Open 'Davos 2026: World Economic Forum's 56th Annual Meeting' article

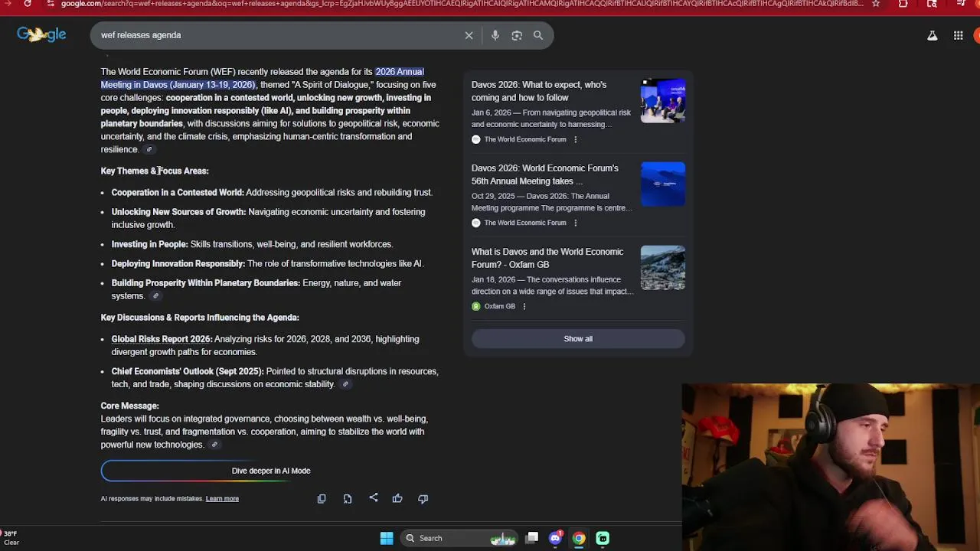pyautogui.click(x=545, y=174)
